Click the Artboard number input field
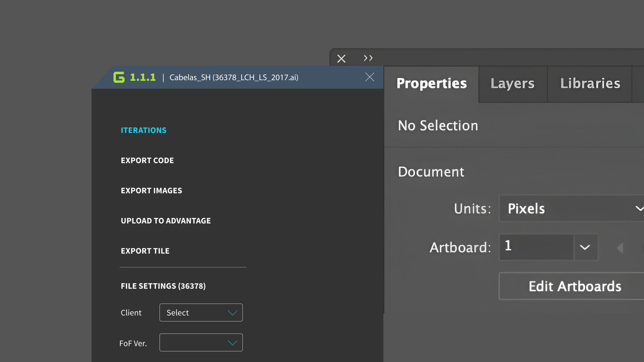This screenshot has width=644, height=362. (536, 247)
